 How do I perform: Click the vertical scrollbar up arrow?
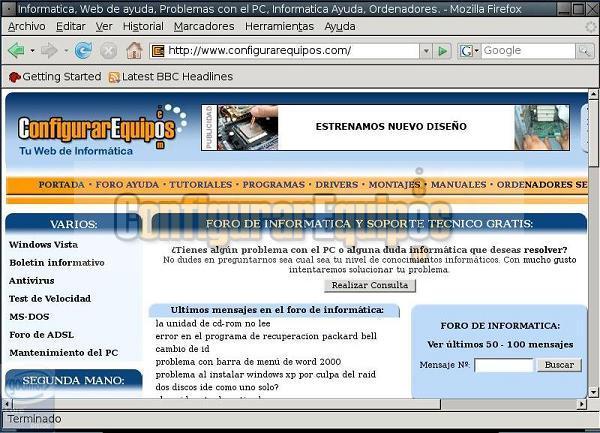(593, 93)
